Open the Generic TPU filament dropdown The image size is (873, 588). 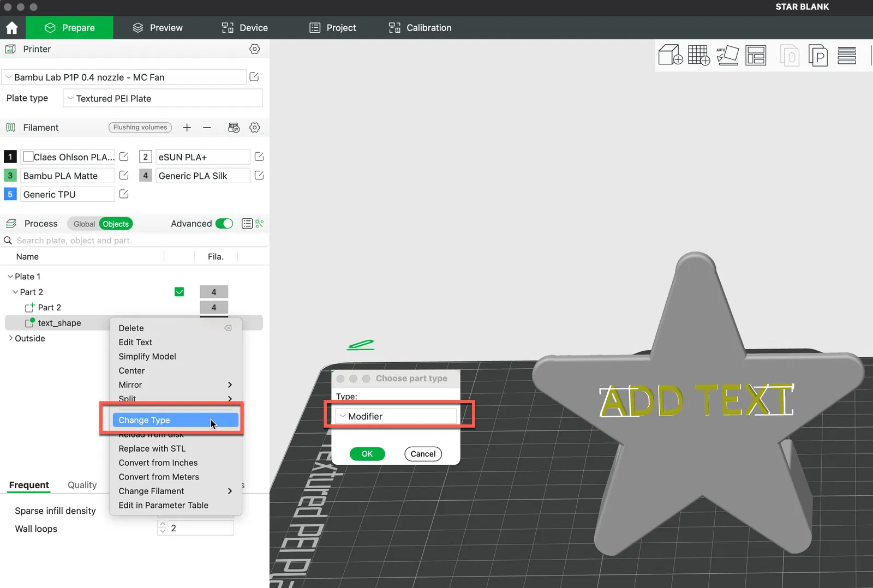[x=68, y=194]
